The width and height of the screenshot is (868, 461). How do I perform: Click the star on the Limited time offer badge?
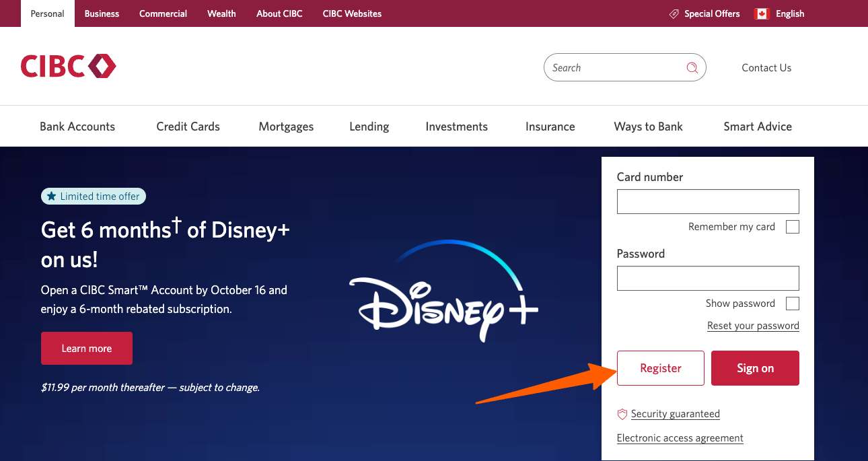[52, 196]
